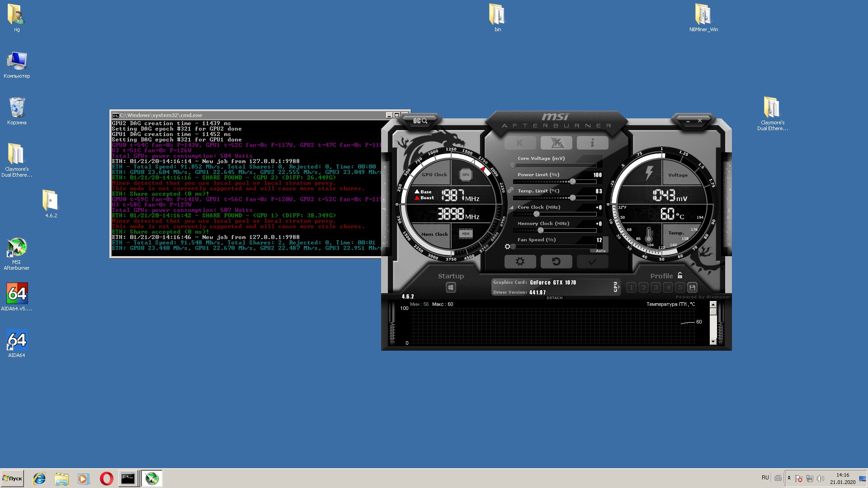Apply settings with the checkmark button

(592, 261)
